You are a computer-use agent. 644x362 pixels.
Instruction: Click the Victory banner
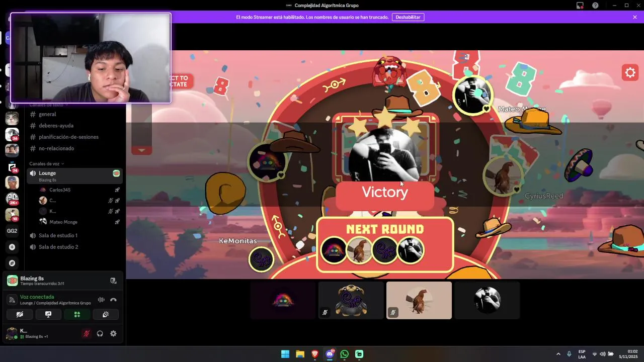385,192
